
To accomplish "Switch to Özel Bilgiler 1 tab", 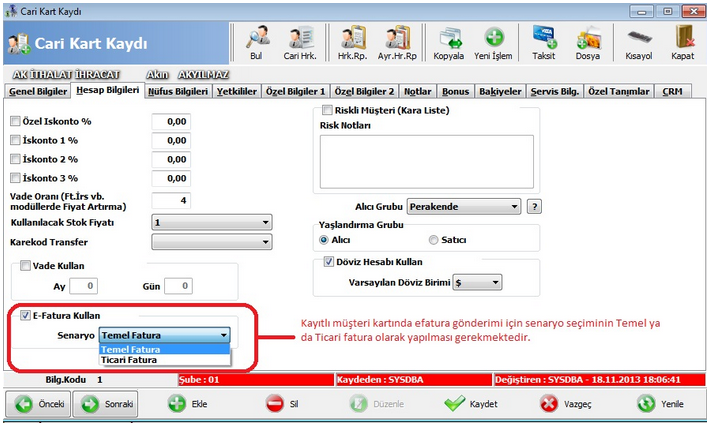I will click(x=296, y=91).
